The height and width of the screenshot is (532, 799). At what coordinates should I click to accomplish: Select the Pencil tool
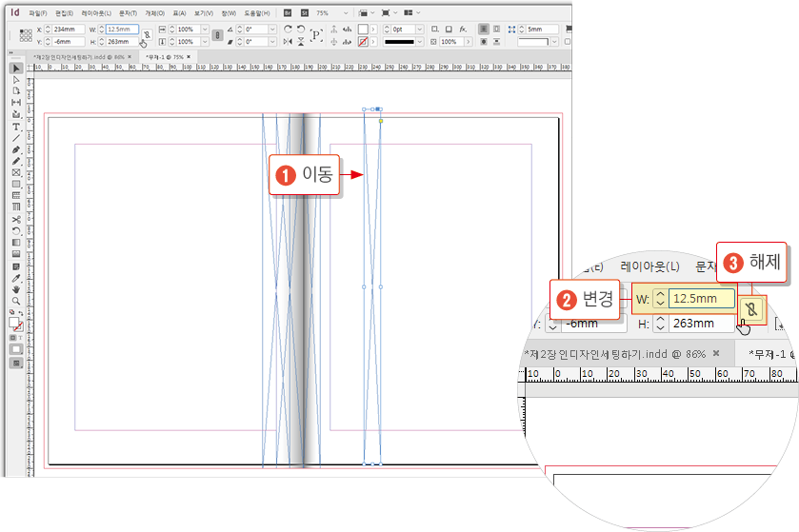[x=16, y=161]
